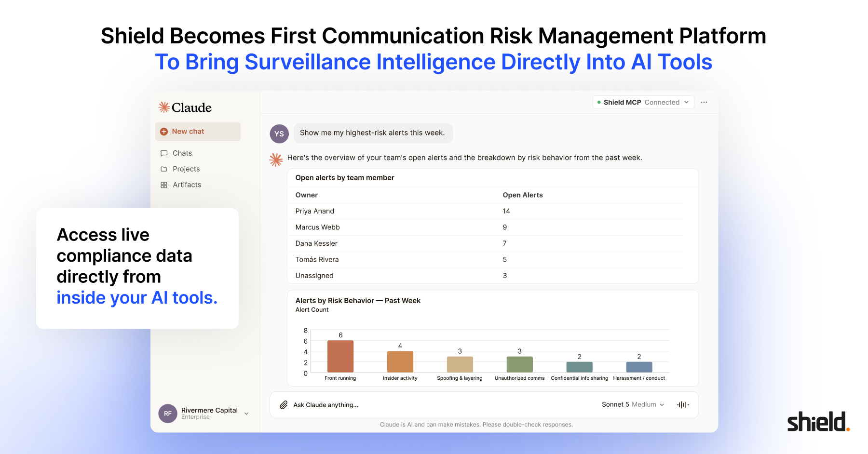The image size is (868, 454).
Task: Click the user message 'Show me my highest-risk alerts'
Action: pyautogui.click(x=373, y=133)
